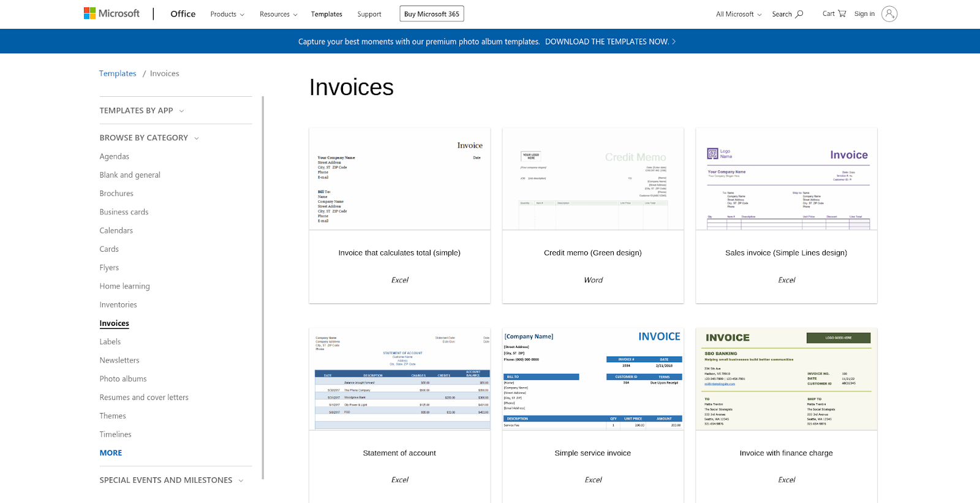Screen dimensions: 980x503
Task: Click the sidebar vertical scrollbar
Action: pos(263,287)
